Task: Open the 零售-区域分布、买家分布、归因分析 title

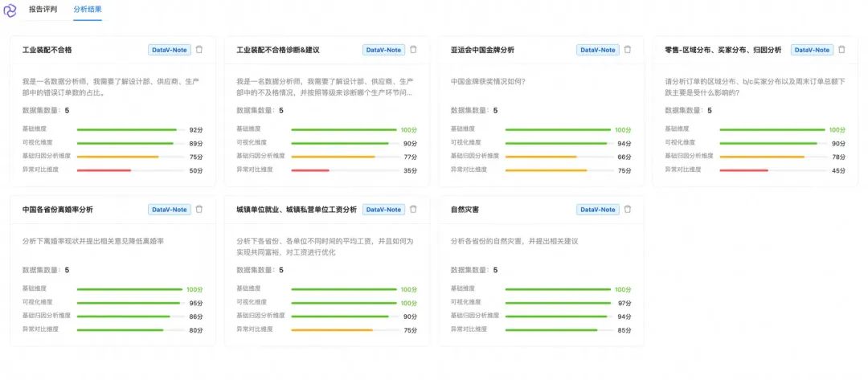Action: click(723, 50)
